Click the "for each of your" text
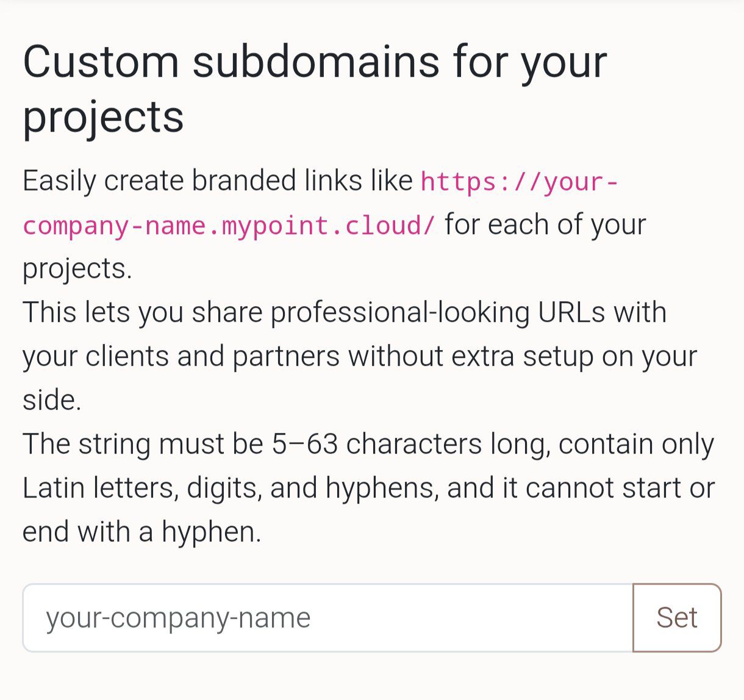This screenshot has height=700, width=744. coord(545,224)
